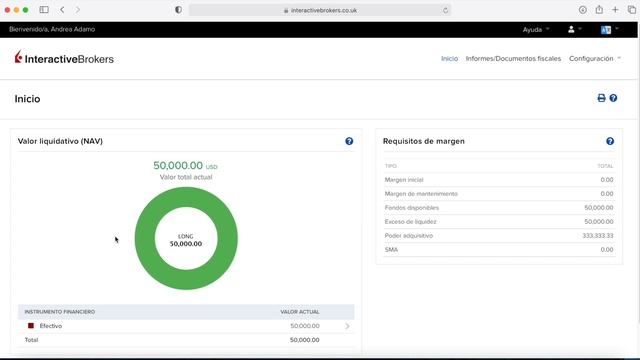Click the 50,000.00 USD total value
This screenshot has width=640, height=360.
(185, 165)
